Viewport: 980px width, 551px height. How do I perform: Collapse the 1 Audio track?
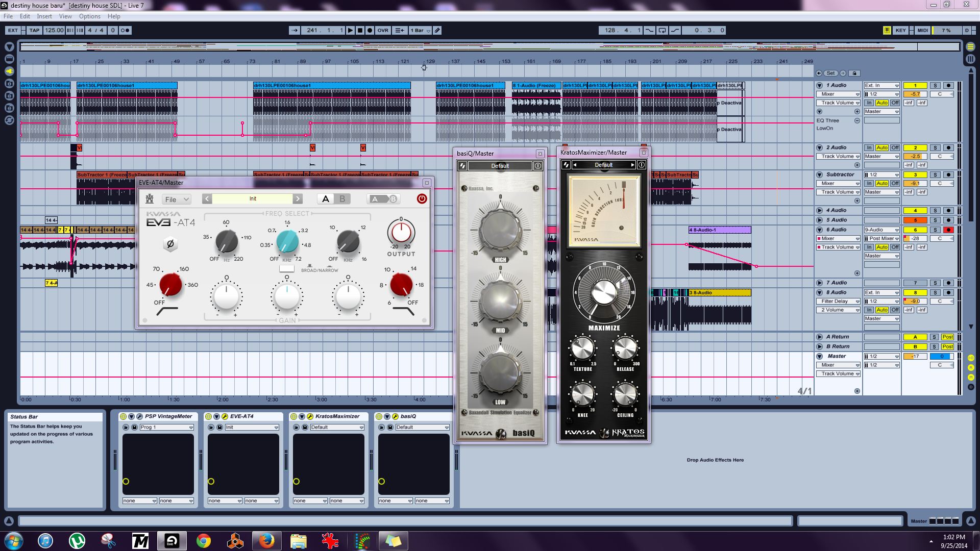click(x=820, y=86)
